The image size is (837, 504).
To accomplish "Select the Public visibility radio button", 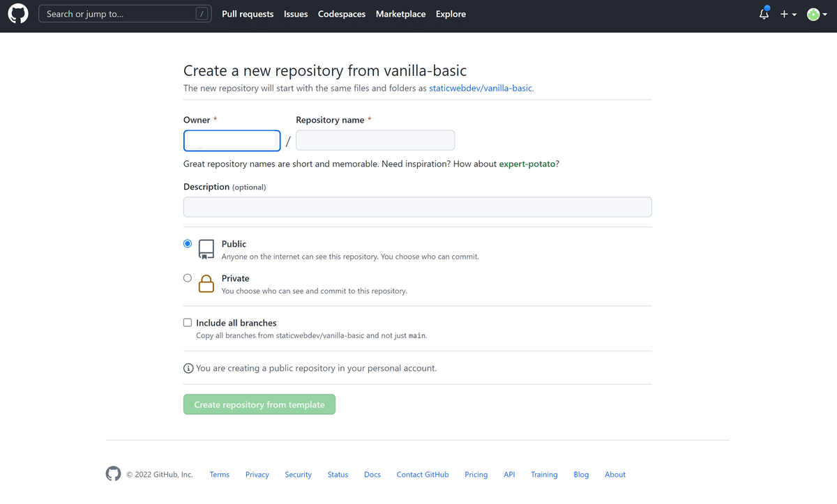I will 188,243.
